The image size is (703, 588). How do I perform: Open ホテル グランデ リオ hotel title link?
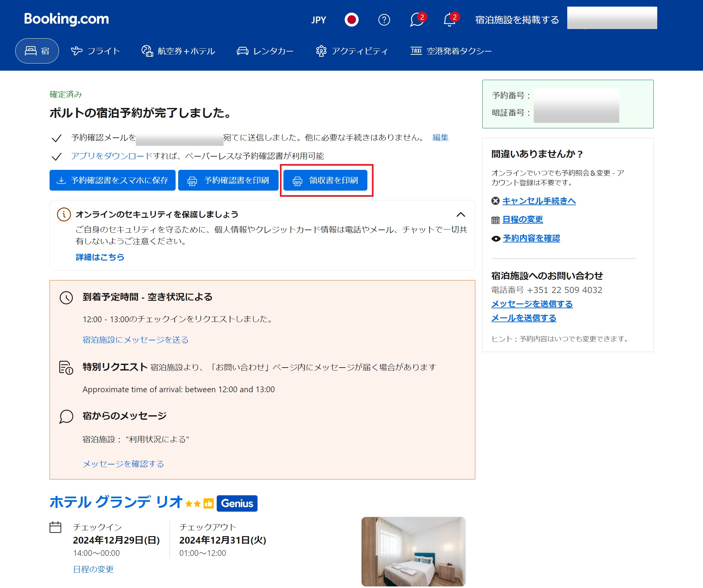pyautogui.click(x=116, y=502)
